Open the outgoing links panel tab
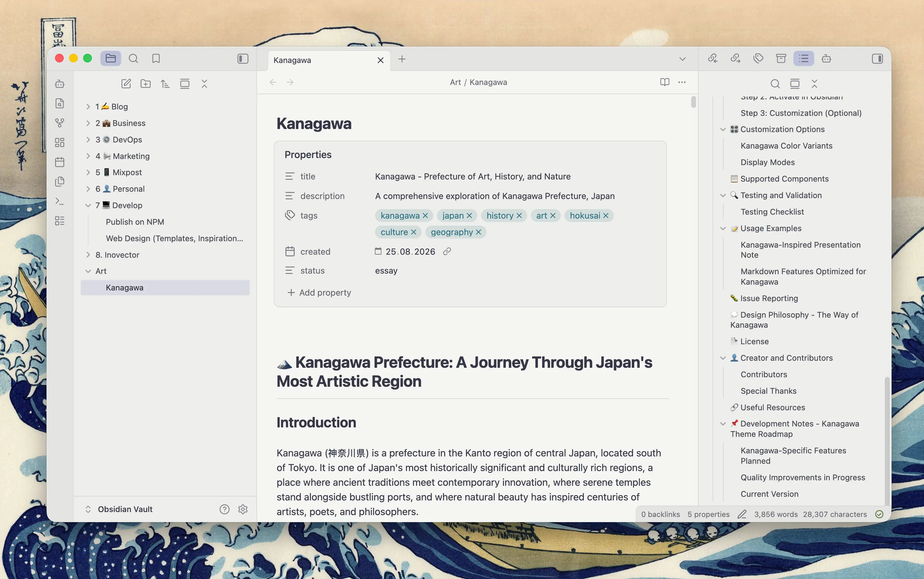The width and height of the screenshot is (924, 579). coord(736,59)
